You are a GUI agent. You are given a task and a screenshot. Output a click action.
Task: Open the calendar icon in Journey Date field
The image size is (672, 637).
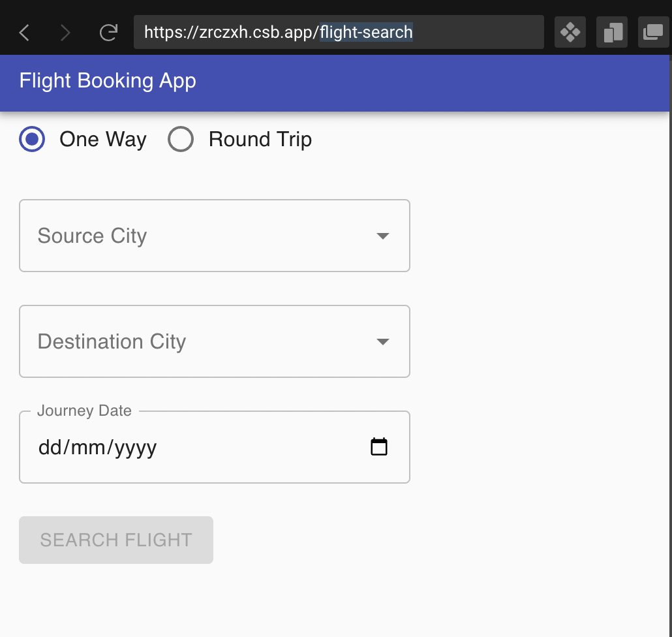pos(378,446)
